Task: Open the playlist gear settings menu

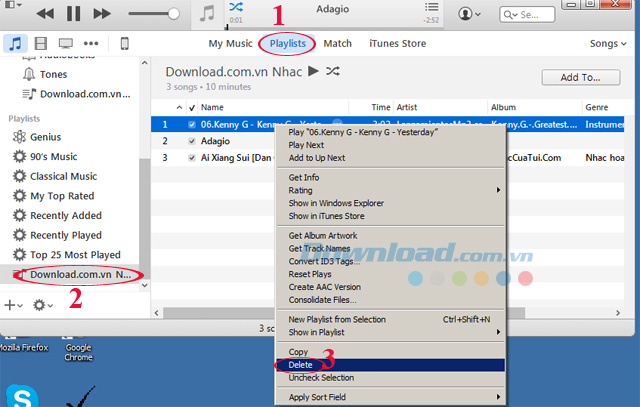Action: click(x=43, y=305)
